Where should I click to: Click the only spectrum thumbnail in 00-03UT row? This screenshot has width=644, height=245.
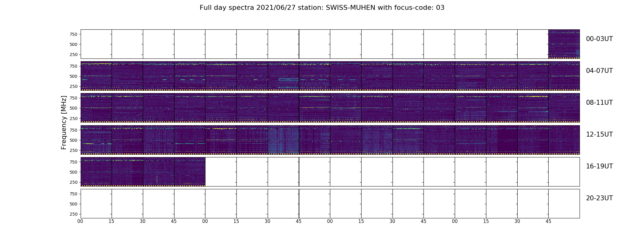(564, 44)
